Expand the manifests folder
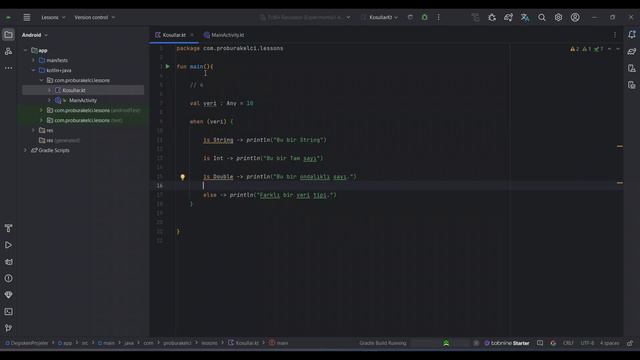The width and height of the screenshot is (640, 360). [x=33, y=60]
